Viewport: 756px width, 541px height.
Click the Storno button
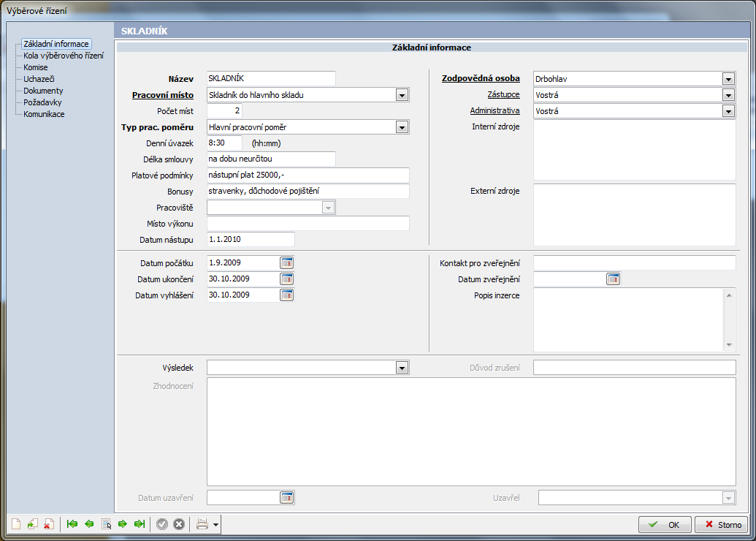click(721, 525)
